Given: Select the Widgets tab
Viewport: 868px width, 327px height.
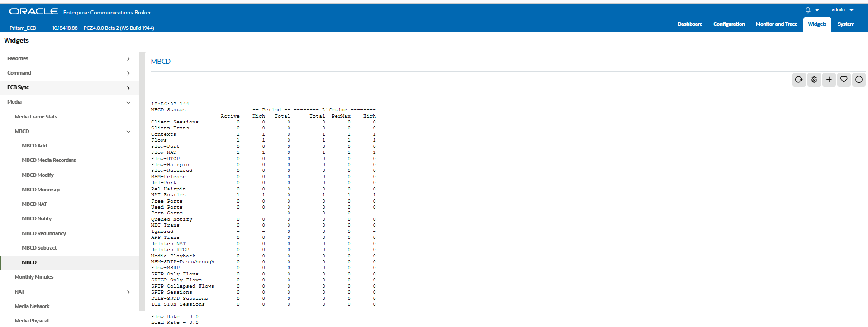Looking at the screenshot, I should pyautogui.click(x=817, y=24).
